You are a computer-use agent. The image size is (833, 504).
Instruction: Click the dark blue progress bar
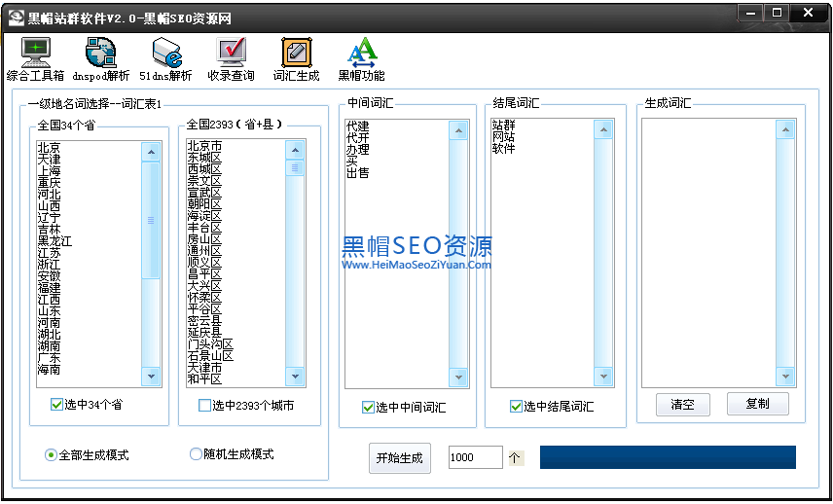point(668,457)
